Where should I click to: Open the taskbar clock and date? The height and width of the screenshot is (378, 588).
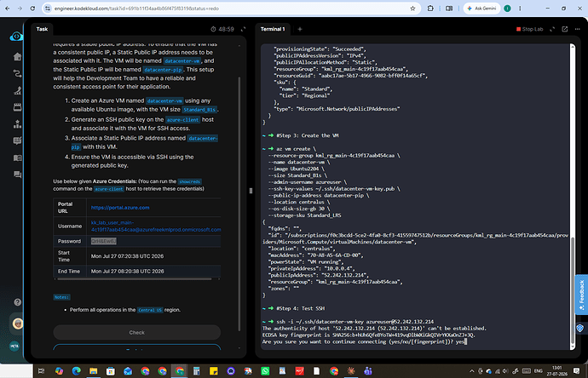tap(556, 371)
